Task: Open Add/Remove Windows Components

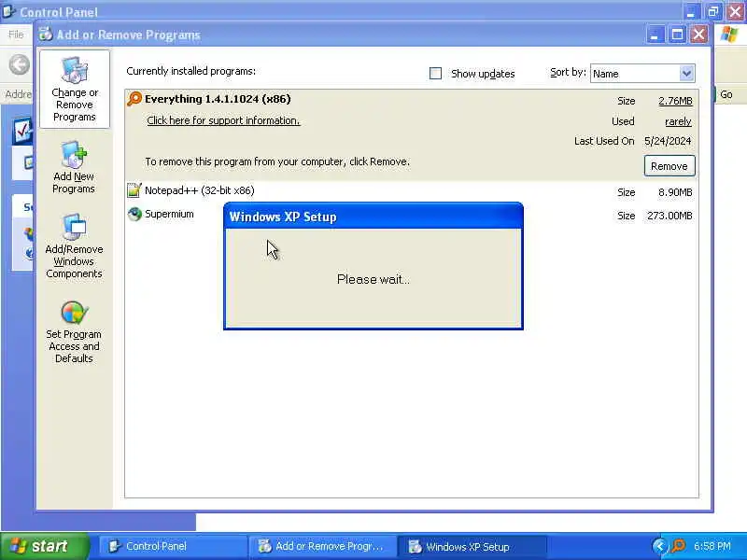Action: pyautogui.click(x=74, y=246)
